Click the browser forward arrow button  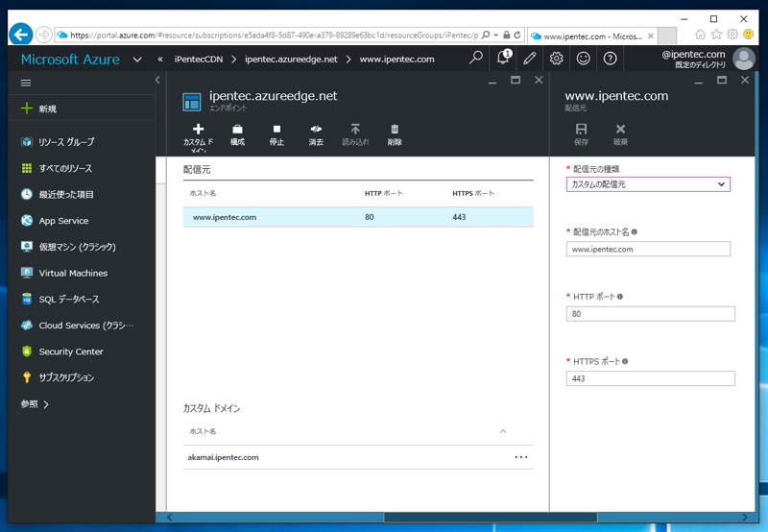coord(44,35)
